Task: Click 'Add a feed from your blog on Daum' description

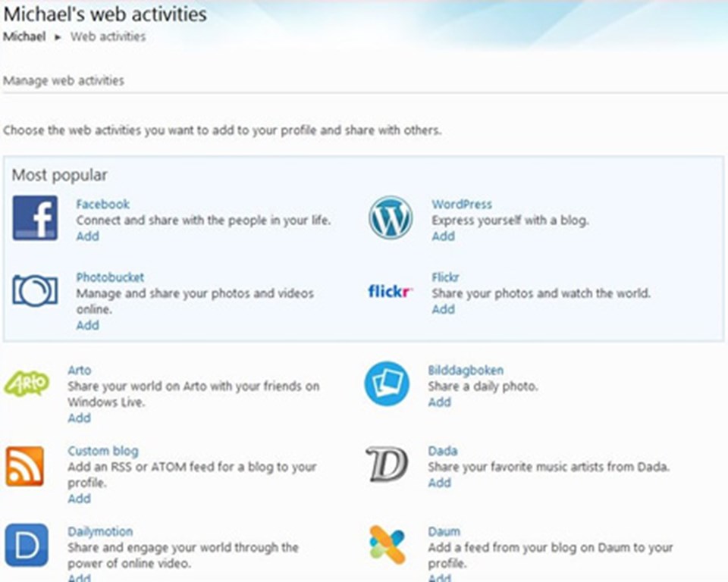Action: click(x=551, y=555)
